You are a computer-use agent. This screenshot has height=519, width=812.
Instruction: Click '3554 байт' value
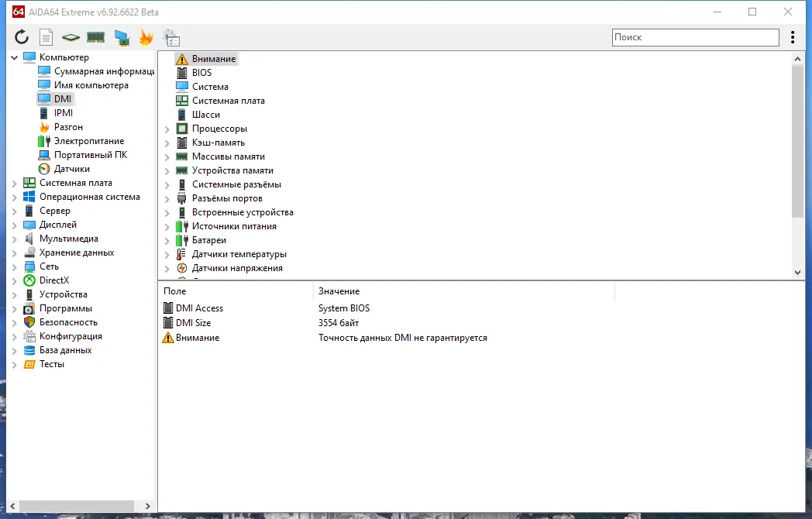tap(339, 323)
